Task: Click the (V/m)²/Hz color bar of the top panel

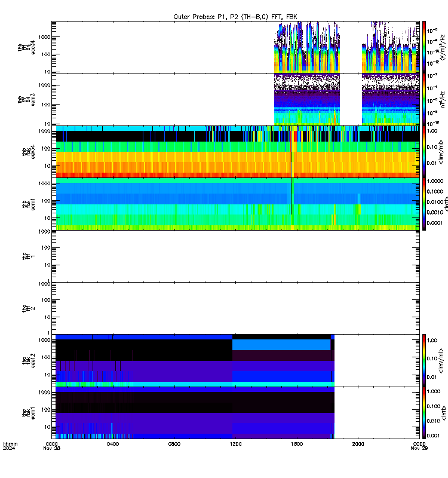Action: [424, 47]
